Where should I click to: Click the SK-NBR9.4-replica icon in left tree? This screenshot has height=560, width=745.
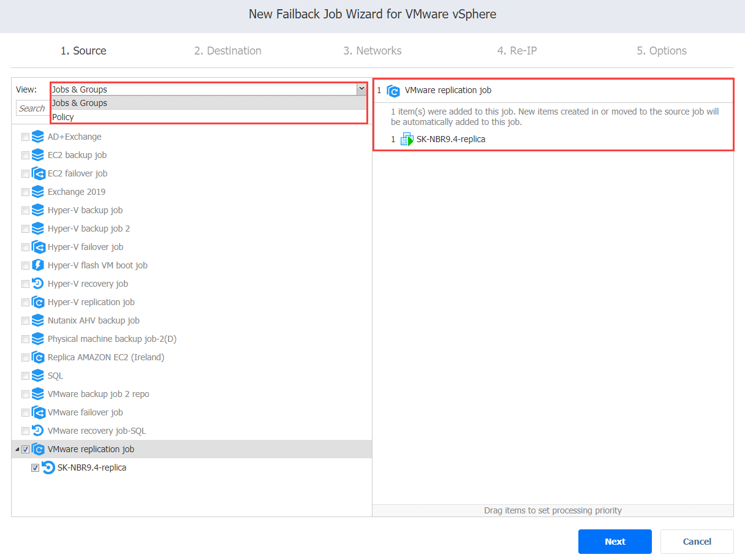point(48,467)
